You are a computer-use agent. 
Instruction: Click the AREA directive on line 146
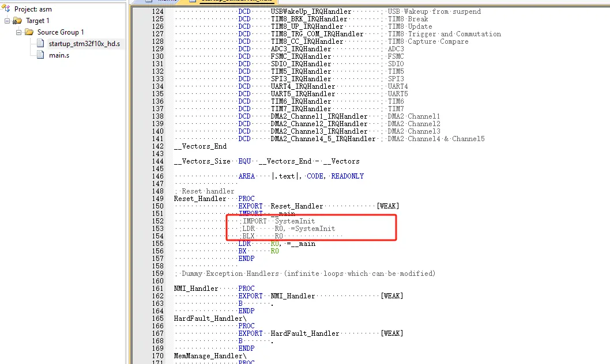(246, 176)
